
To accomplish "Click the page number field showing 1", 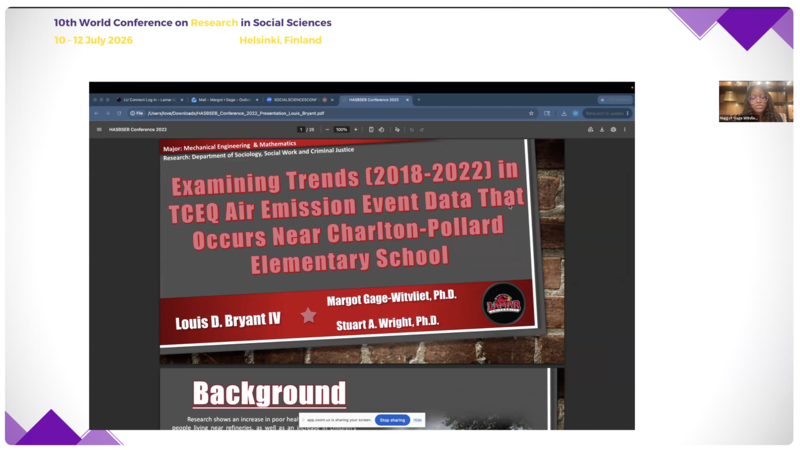I will (301, 130).
